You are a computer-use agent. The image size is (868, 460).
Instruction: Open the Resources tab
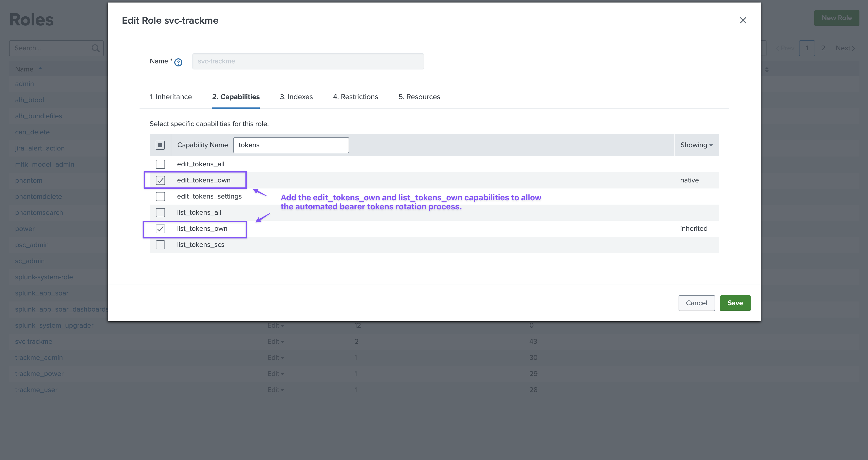[419, 97]
